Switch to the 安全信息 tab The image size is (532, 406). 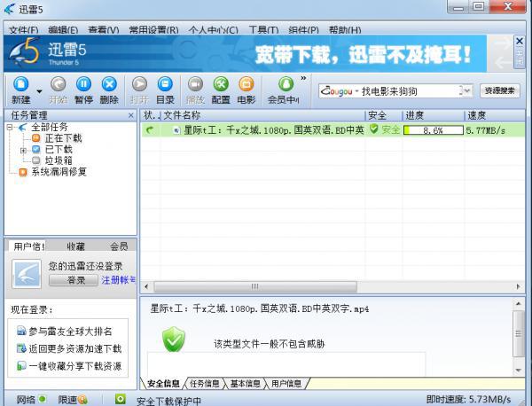point(163,384)
